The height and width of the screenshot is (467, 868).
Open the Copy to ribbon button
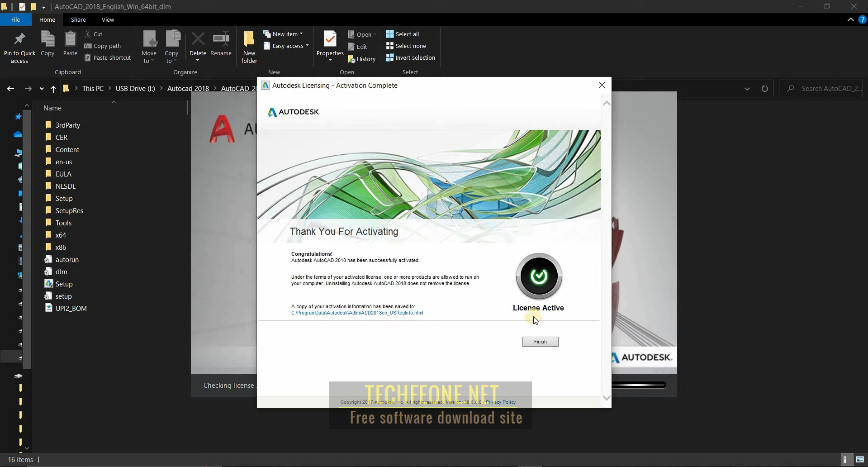coord(171,47)
